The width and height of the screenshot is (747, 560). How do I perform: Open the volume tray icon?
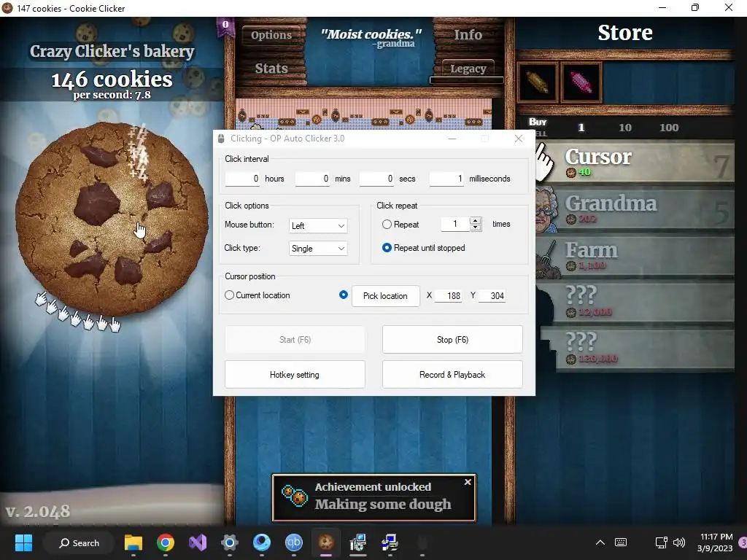(679, 542)
